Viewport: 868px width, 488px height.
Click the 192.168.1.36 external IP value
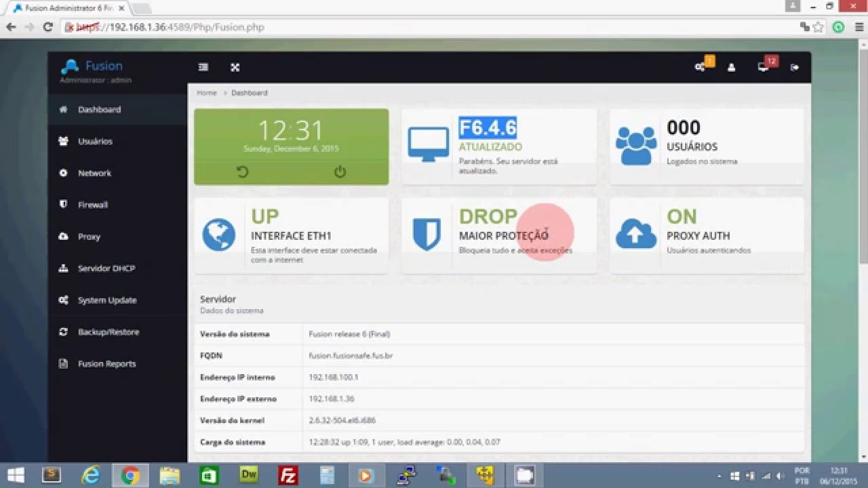tap(331, 399)
